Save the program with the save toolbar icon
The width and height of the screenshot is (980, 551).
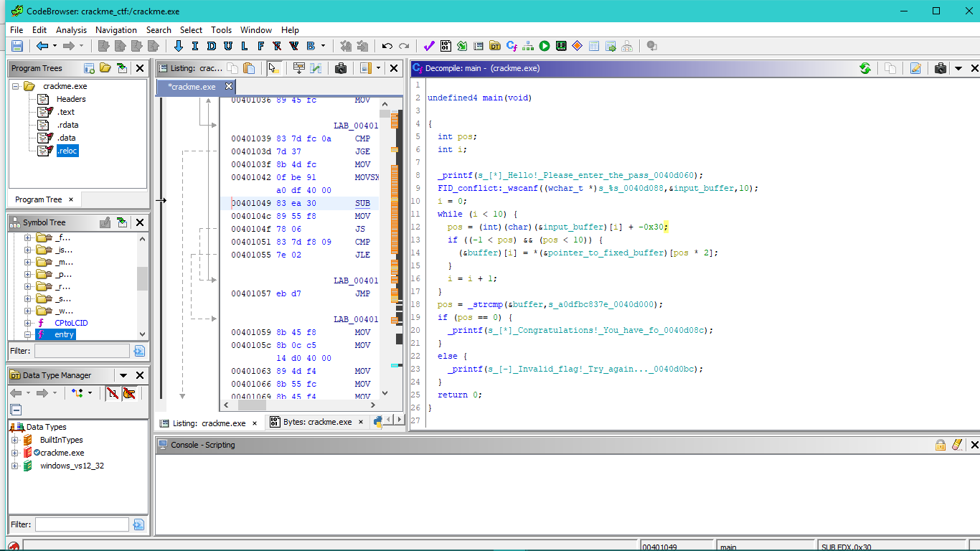15,45
